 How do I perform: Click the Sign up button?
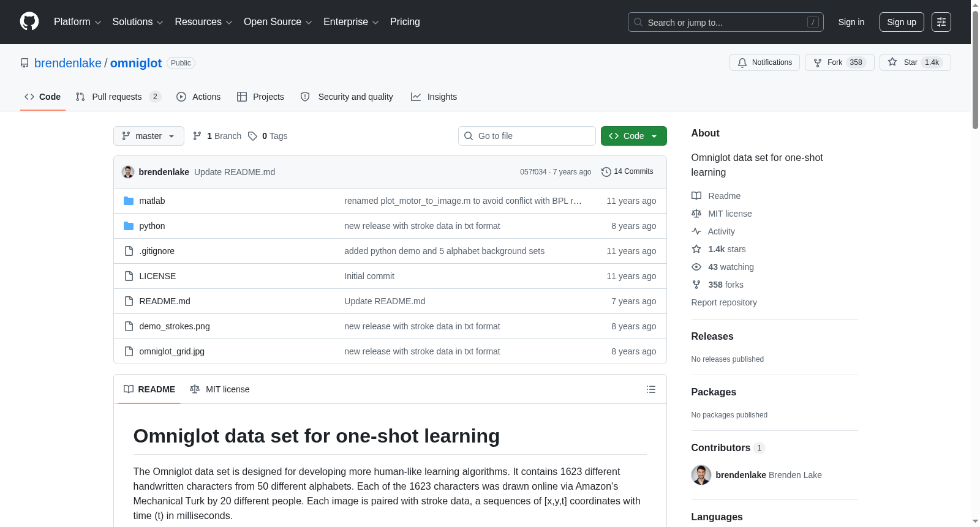coord(902,22)
